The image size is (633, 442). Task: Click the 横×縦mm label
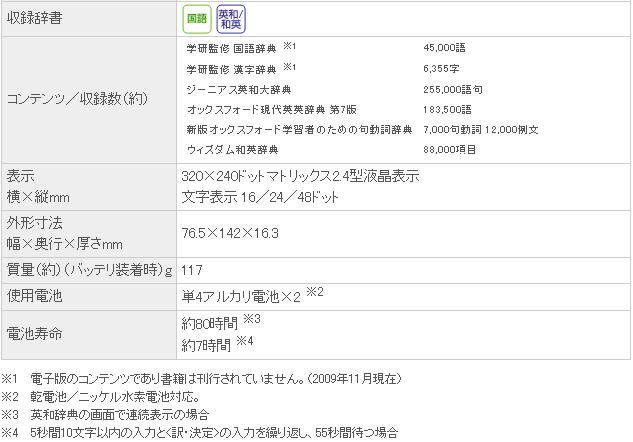pos(38,197)
